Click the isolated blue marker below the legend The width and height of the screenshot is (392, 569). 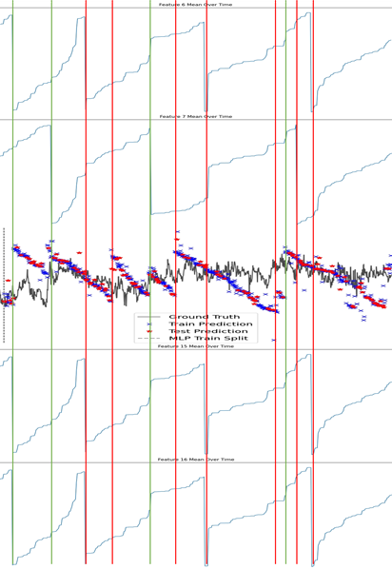click(x=273, y=340)
